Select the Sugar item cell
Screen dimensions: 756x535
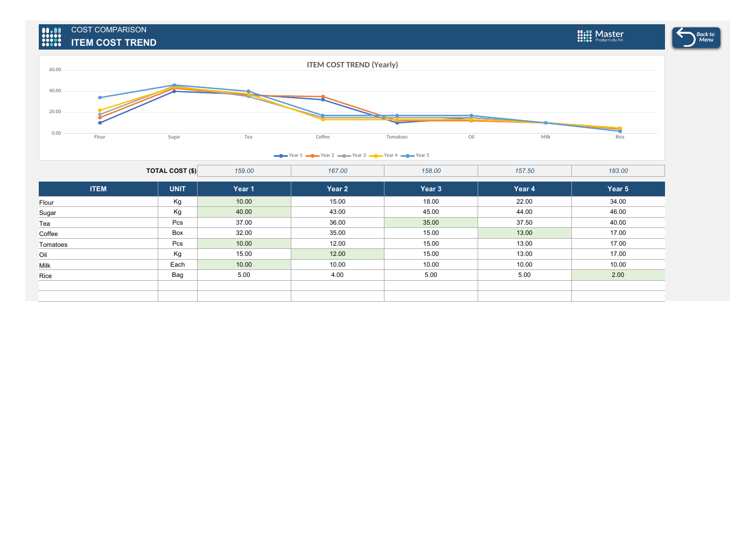[x=98, y=212]
